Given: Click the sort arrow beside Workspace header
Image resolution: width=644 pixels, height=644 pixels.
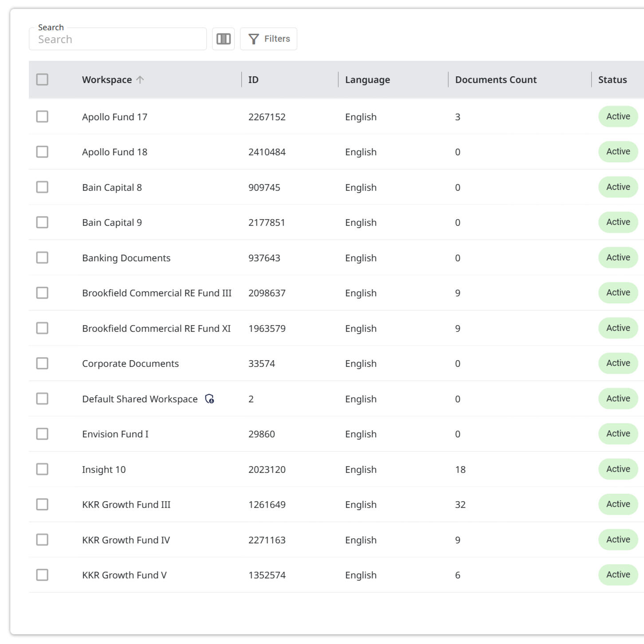Looking at the screenshot, I should coord(140,80).
